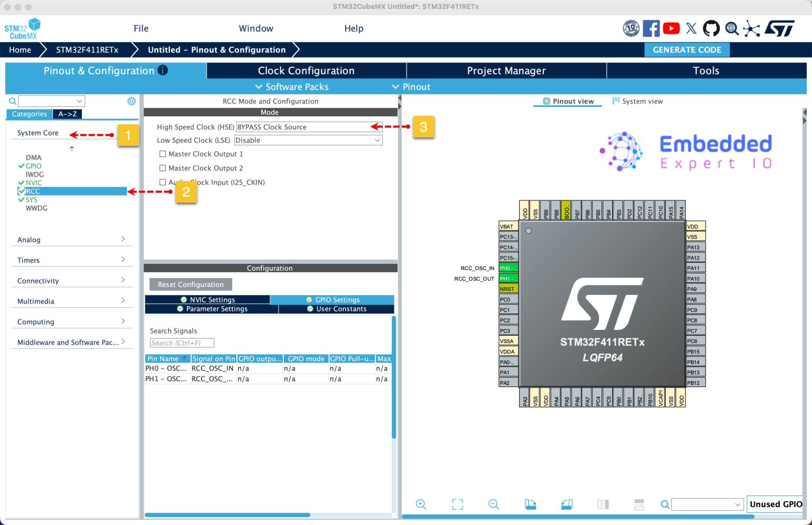Image resolution: width=812 pixels, height=525 pixels.
Task: Switch to the Clock Configuration tab
Action: [x=306, y=70]
